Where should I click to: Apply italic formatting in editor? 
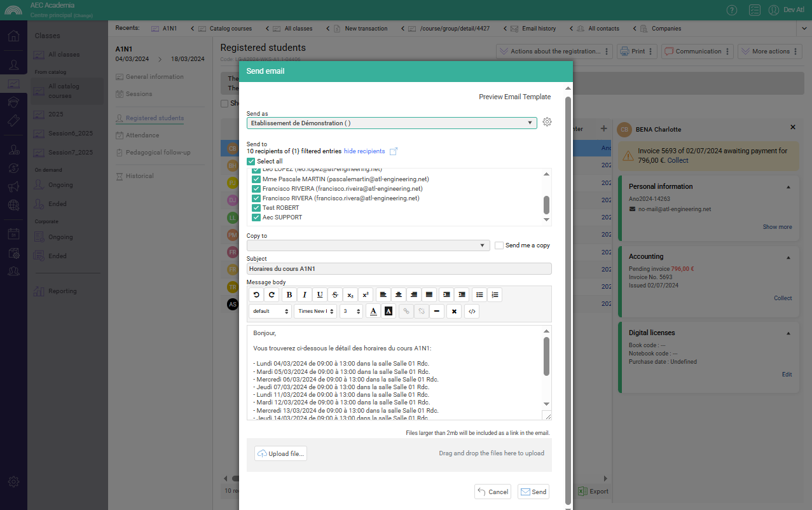(305, 294)
